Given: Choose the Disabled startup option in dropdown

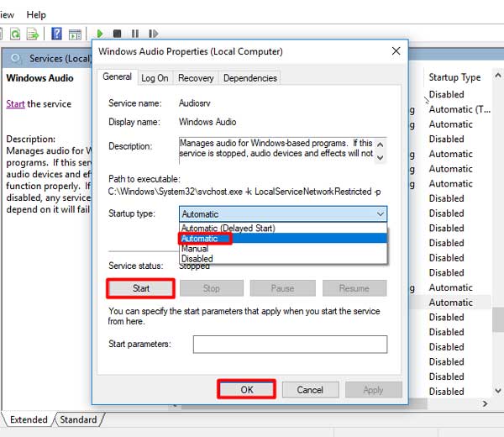Looking at the screenshot, I should [x=283, y=259].
